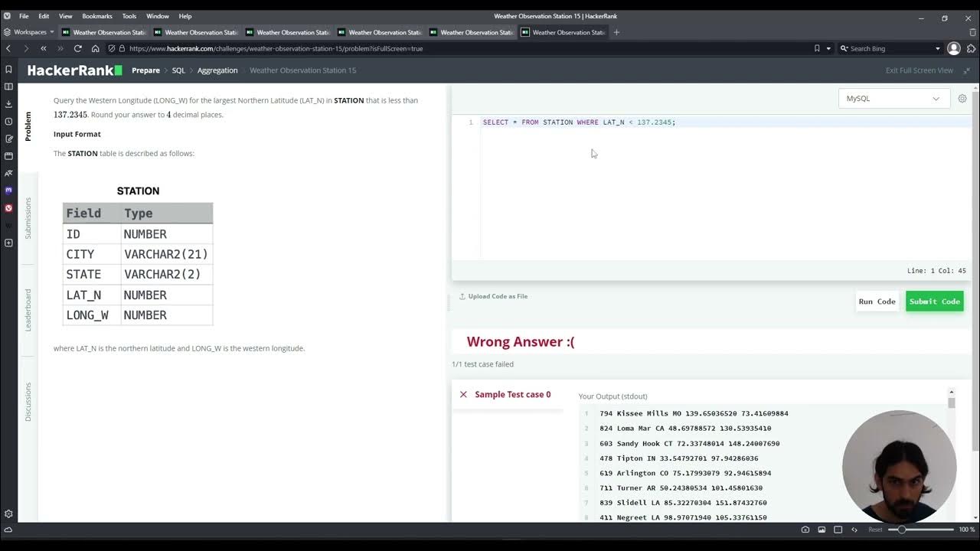Image resolution: width=980 pixels, height=551 pixels.
Task: Open the Window panel icon
Action: [x=8, y=156]
